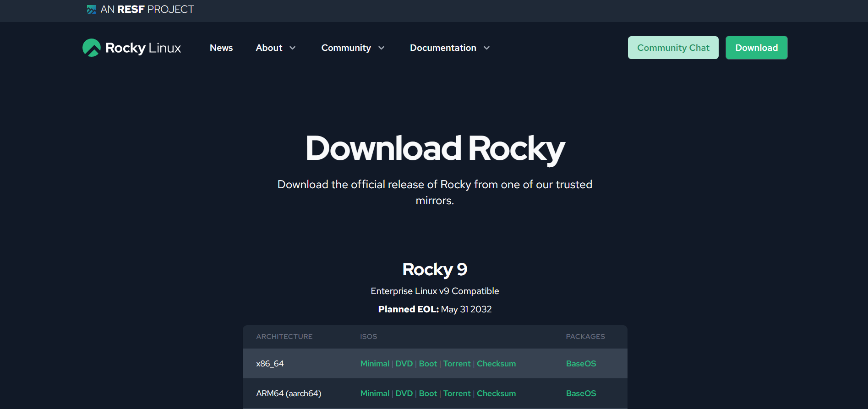
Task: Click the Rocky Linux mountain logo
Action: (92, 48)
